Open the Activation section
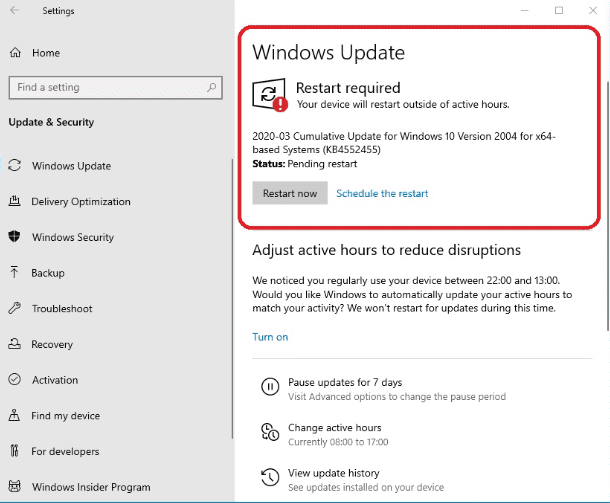 coord(55,380)
